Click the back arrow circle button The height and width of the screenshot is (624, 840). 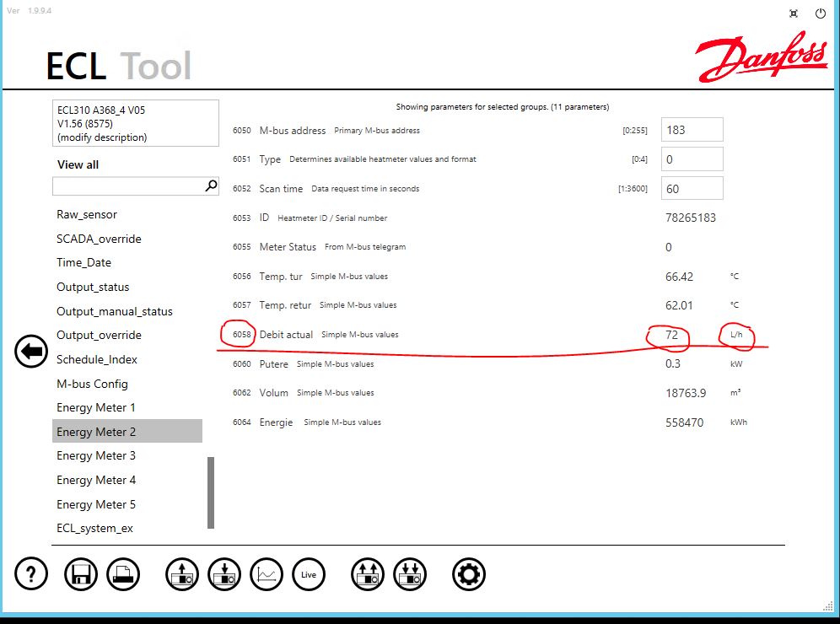tap(31, 352)
